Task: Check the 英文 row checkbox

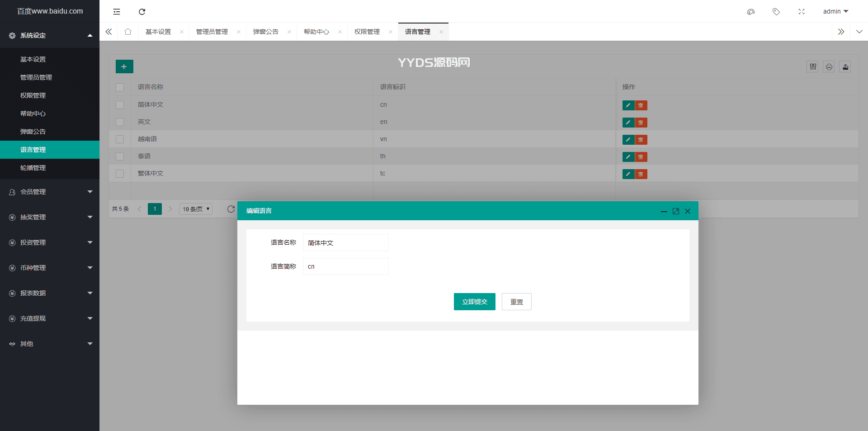Action: pyautogui.click(x=120, y=122)
